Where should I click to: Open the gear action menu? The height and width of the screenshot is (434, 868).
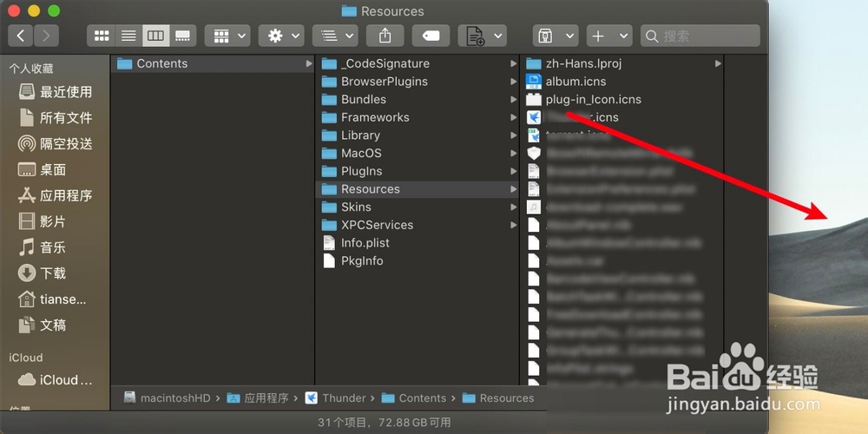[x=281, y=36]
